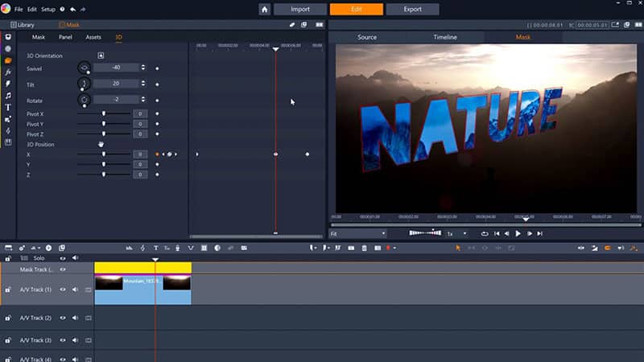Select the Mountain clip on A/V Track (1)
The width and height of the screenshot is (644, 362).
click(142, 290)
